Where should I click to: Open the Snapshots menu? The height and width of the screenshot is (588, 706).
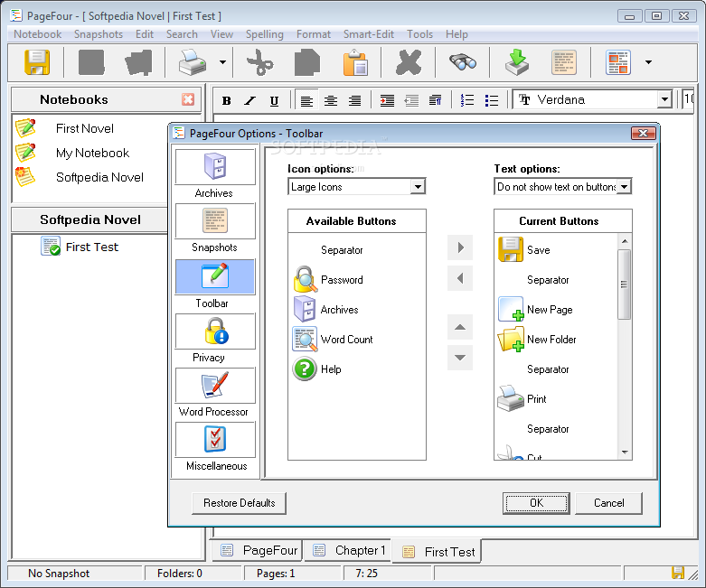tap(99, 34)
